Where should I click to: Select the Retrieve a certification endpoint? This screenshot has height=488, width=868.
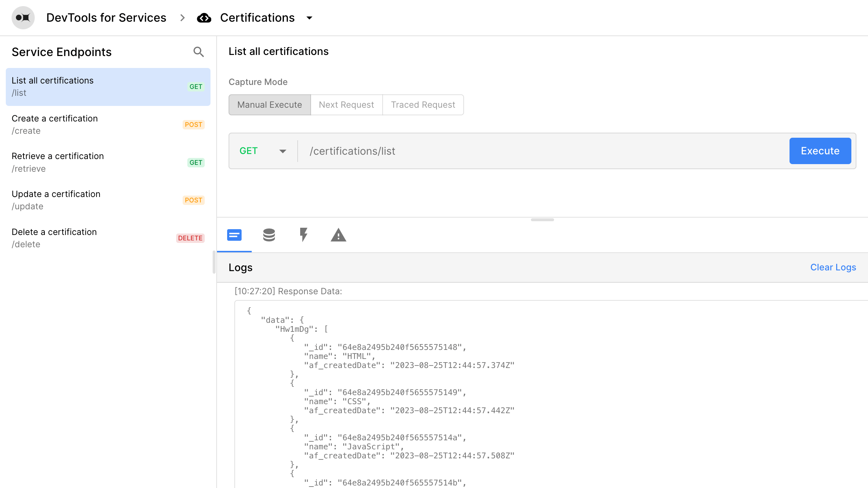point(108,162)
